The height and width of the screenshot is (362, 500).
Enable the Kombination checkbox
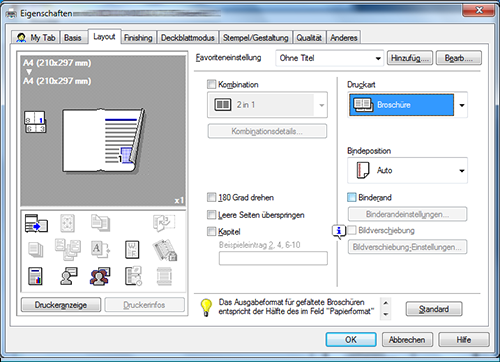pos(211,84)
